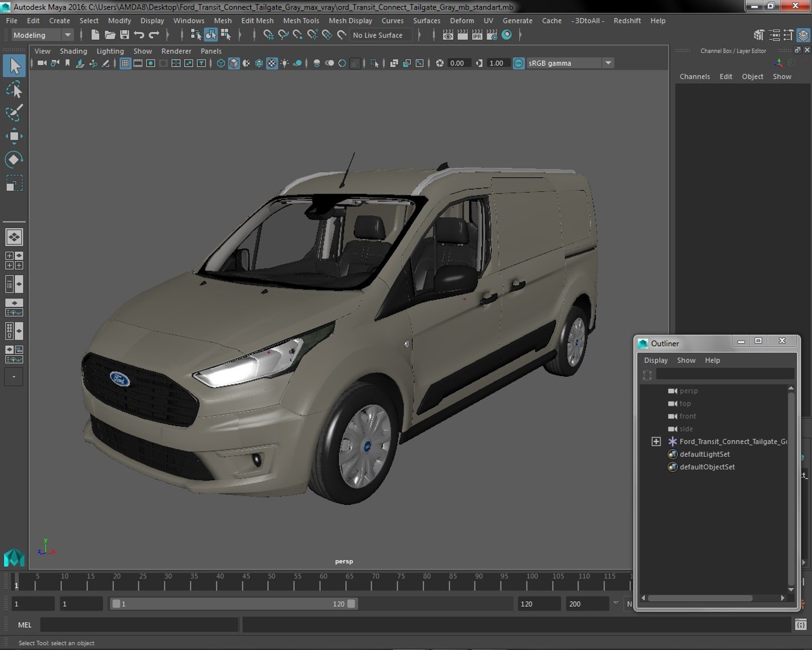Open the Edit Mesh menu
This screenshot has height=650, width=812.
[x=257, y=20]
